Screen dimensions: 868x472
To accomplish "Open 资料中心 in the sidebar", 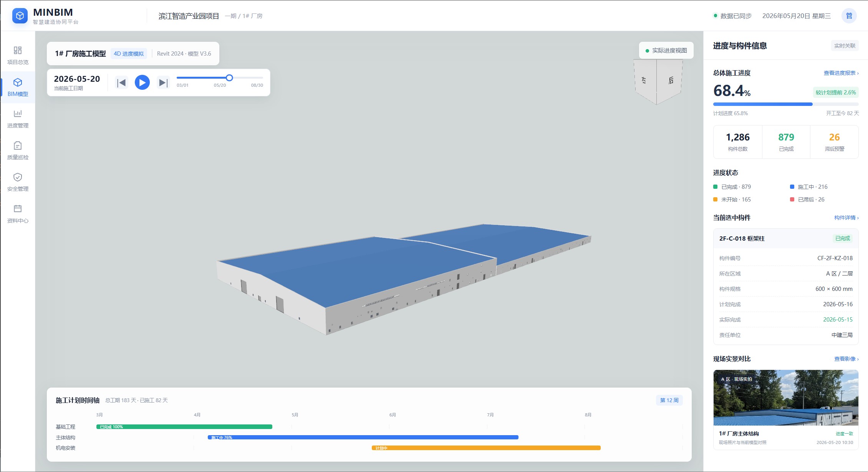I will coord(18,214).
